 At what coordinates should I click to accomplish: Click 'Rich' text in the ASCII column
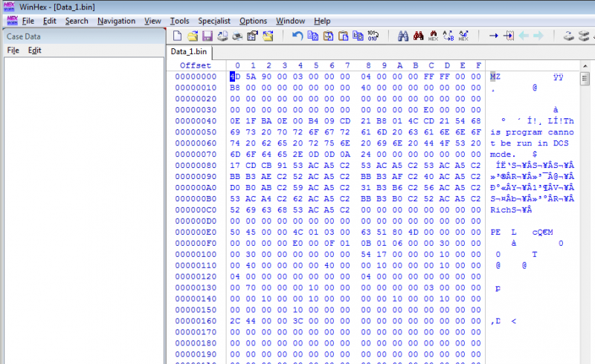pyautogui.click(x=501, y=209)
